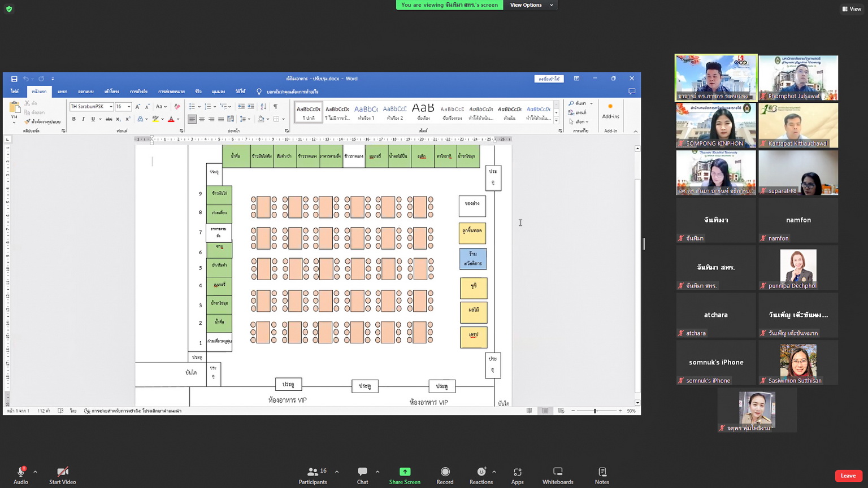The width and height of the screenshot is (868, 488).
Task: Click the Zoom Audio microphone icon
Action: coord(21,472)
